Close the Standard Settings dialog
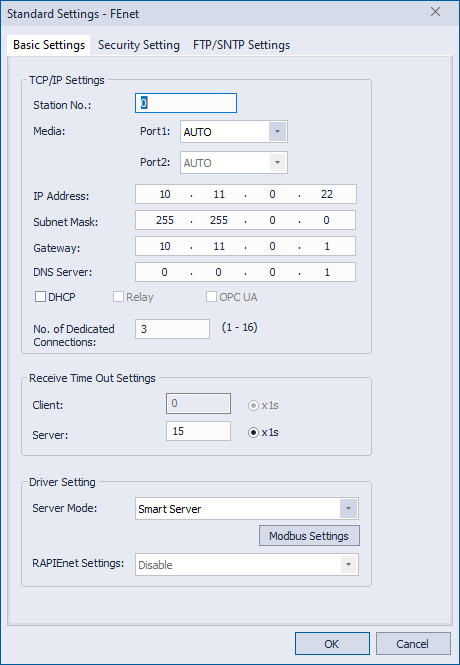 435,12
